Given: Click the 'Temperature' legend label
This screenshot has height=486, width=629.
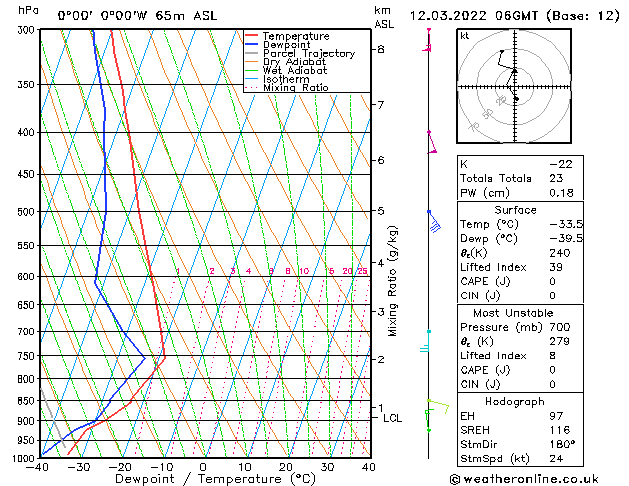Looking at the screenshot, I should pyautogui.click(x=296, y=36).
